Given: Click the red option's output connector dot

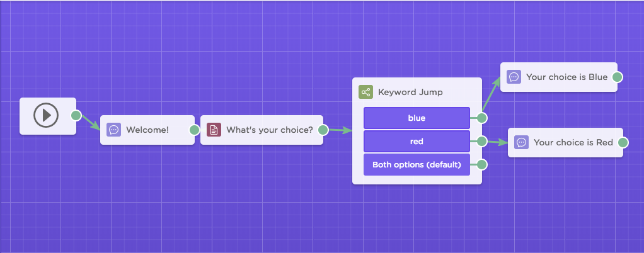Looking at the screenshot, I should [x=482, y=142].
